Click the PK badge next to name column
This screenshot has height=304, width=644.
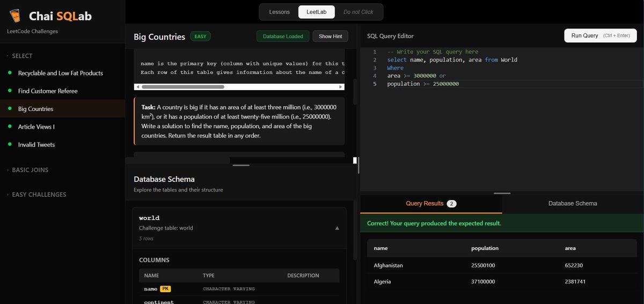[x=165, y=289]
